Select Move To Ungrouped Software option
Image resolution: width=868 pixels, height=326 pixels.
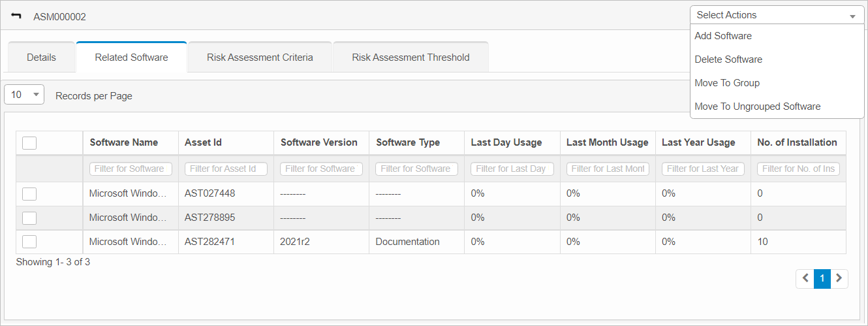pos(757,106)
